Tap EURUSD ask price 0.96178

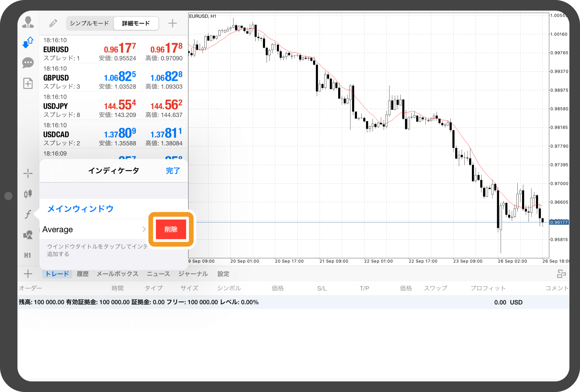(x=166, y=48)
